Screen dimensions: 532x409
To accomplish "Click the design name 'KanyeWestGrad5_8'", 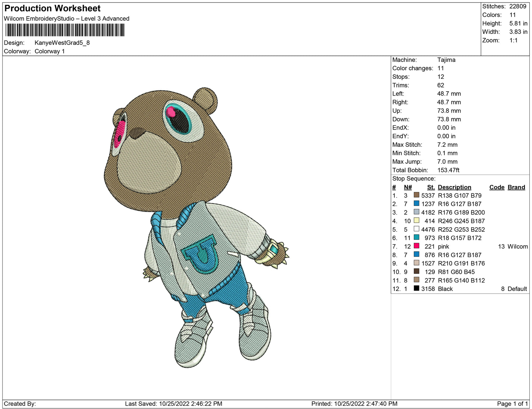I will pyautogui.click(x=62, y=43).
